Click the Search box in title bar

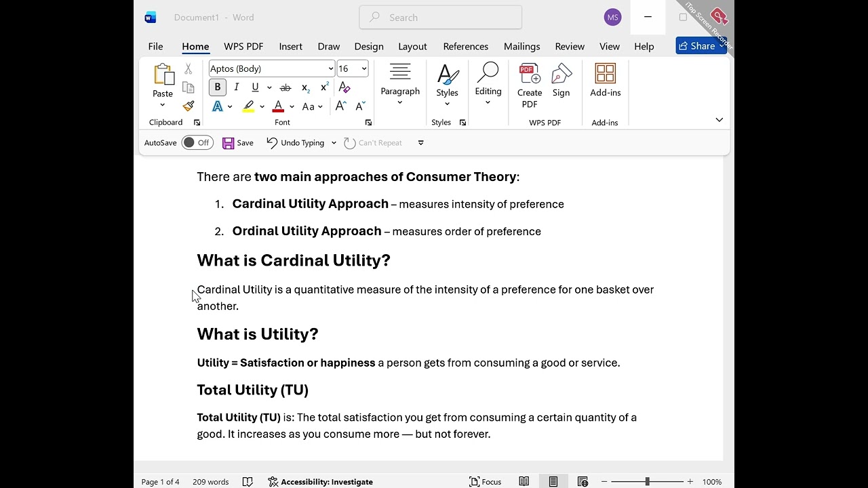[x=441, y=18]
